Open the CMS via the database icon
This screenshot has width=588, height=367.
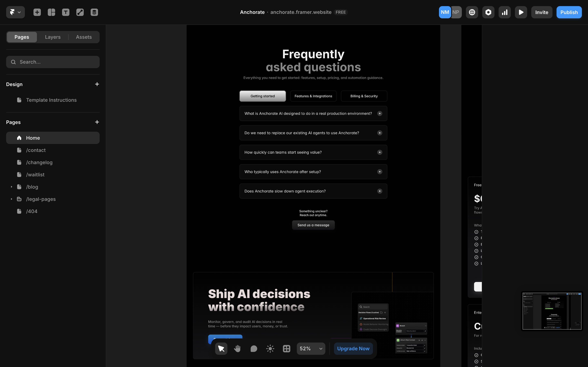(x=94, y=12)
